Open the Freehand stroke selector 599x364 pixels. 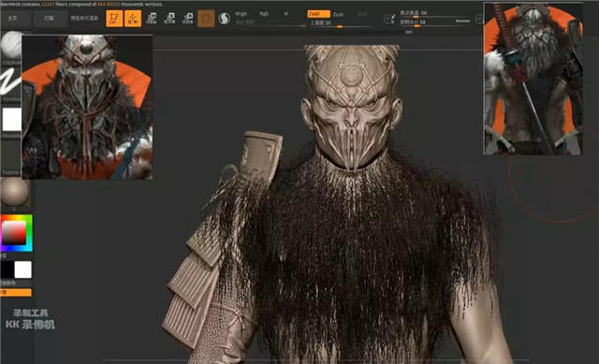tap(10, 85)
